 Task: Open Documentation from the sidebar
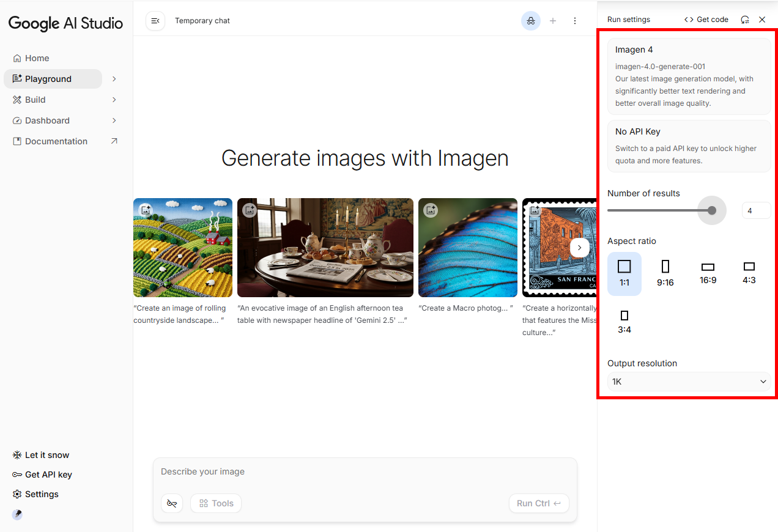click(56, 141)
